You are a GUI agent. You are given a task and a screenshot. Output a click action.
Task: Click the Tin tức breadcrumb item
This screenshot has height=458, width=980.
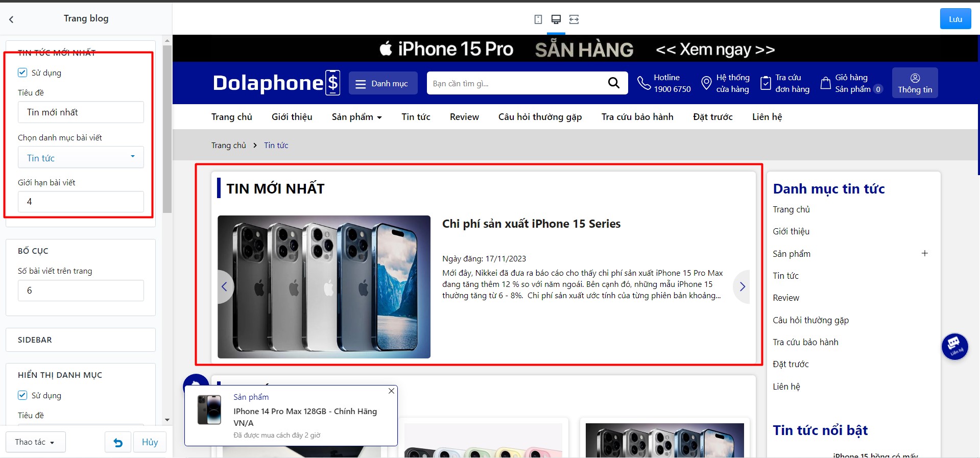[276, 146]
